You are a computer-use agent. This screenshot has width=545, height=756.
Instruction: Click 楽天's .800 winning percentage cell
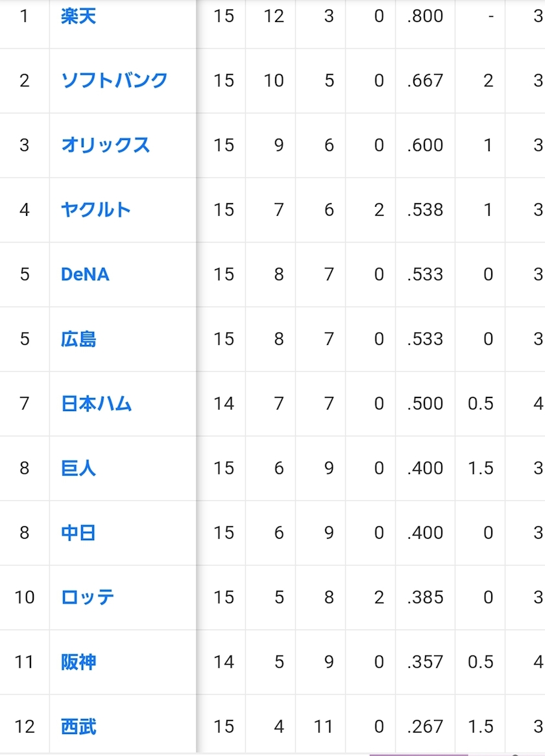coord(425,16)
